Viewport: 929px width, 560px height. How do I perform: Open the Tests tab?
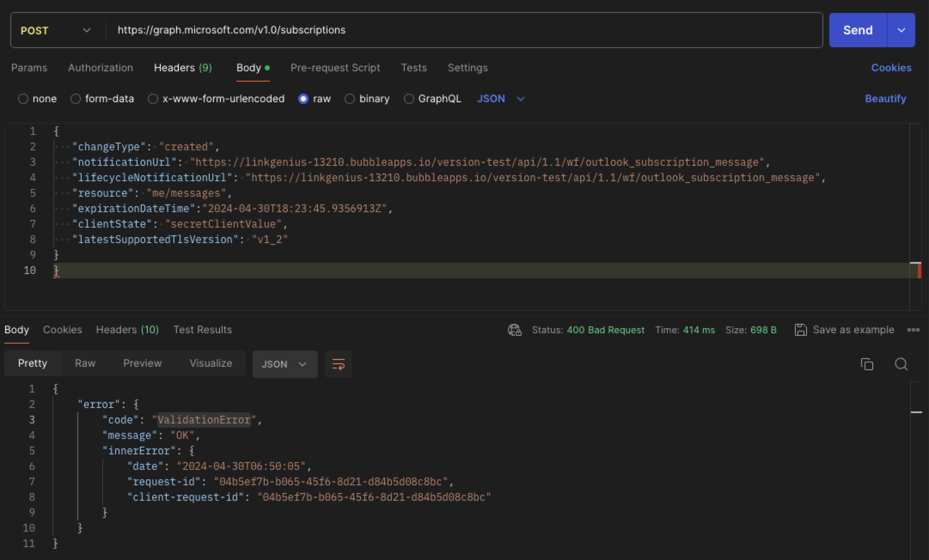pos(414,68)
